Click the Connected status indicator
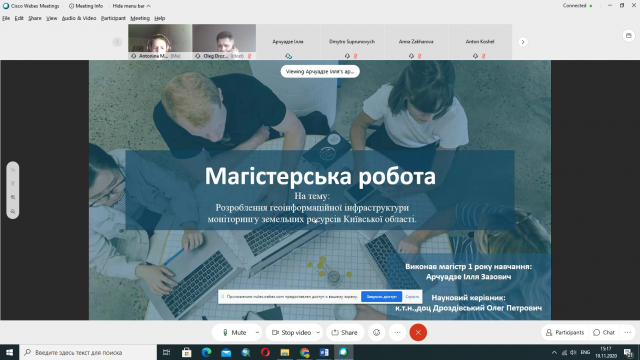The width and height of the screenshot is (640, 360). tap(577, 6)
